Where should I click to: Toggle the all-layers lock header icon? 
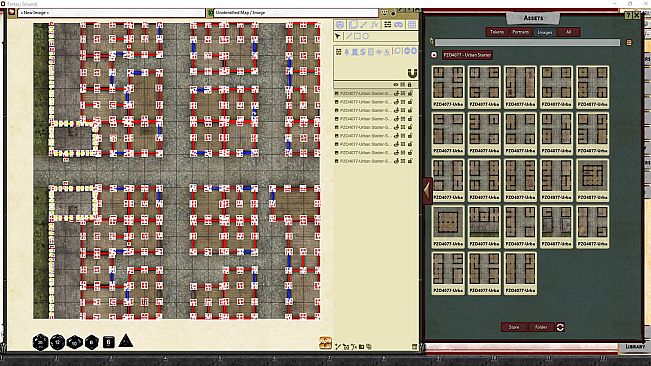(409, 85)
